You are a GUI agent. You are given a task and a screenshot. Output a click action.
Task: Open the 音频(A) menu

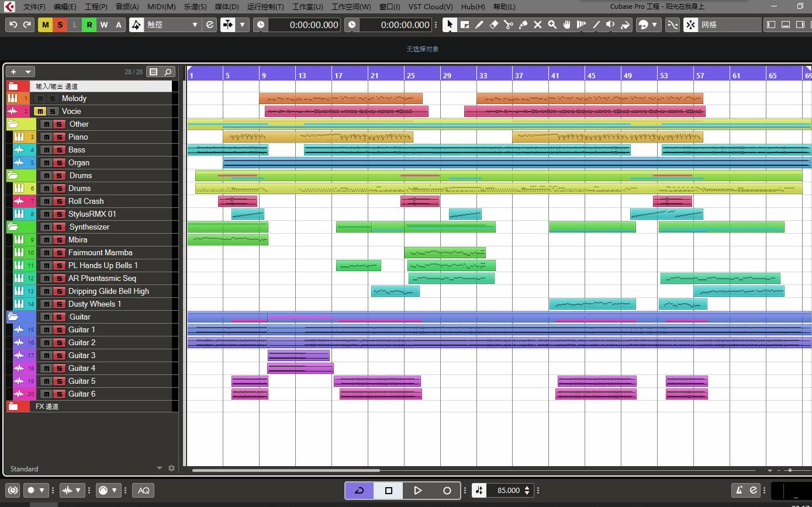pyautogui.click(x=127, y=6)
